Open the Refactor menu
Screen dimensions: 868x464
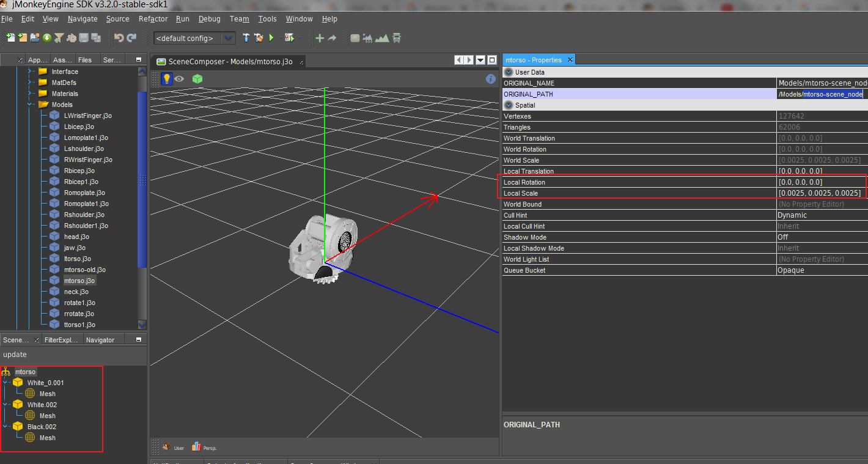pyautogui.click(x=153, y=19)
